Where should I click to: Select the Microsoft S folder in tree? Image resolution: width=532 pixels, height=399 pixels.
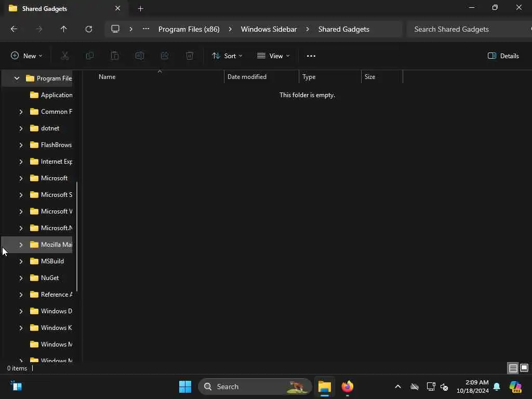coord(51,195)
